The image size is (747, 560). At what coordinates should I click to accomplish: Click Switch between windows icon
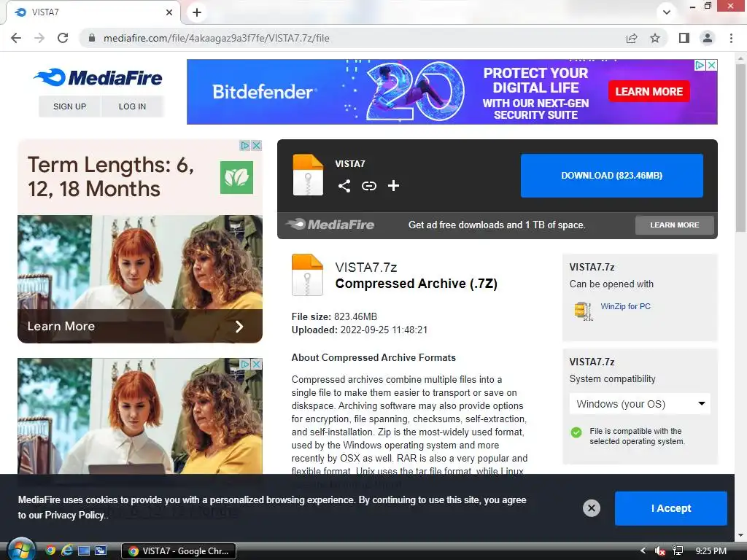[101, 551]
